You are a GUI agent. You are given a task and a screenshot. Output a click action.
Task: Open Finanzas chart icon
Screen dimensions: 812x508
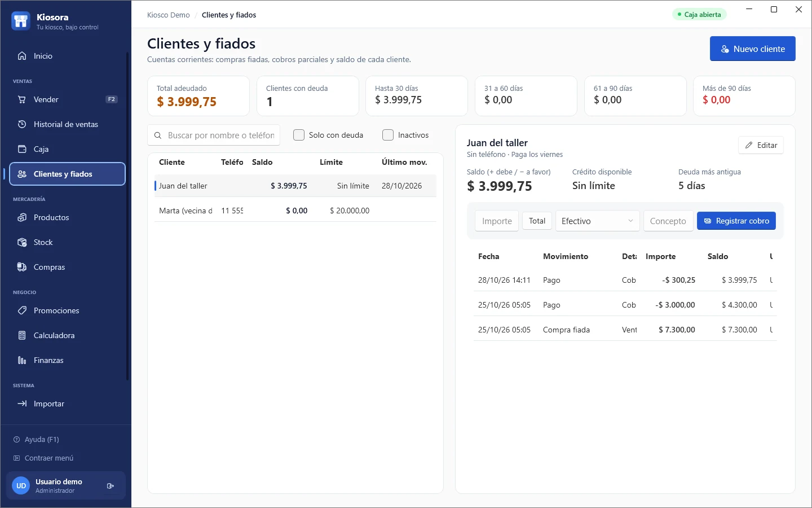coord(22,360)
